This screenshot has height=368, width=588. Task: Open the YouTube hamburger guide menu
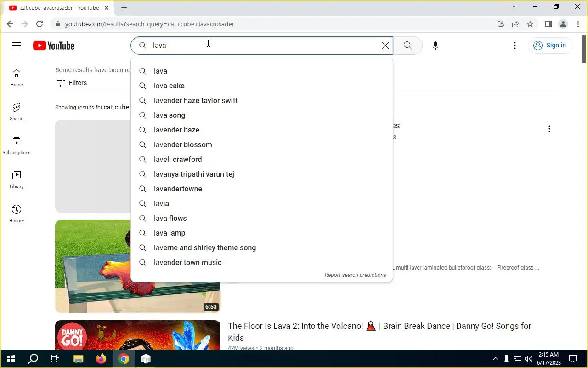(x=17, y=45)
